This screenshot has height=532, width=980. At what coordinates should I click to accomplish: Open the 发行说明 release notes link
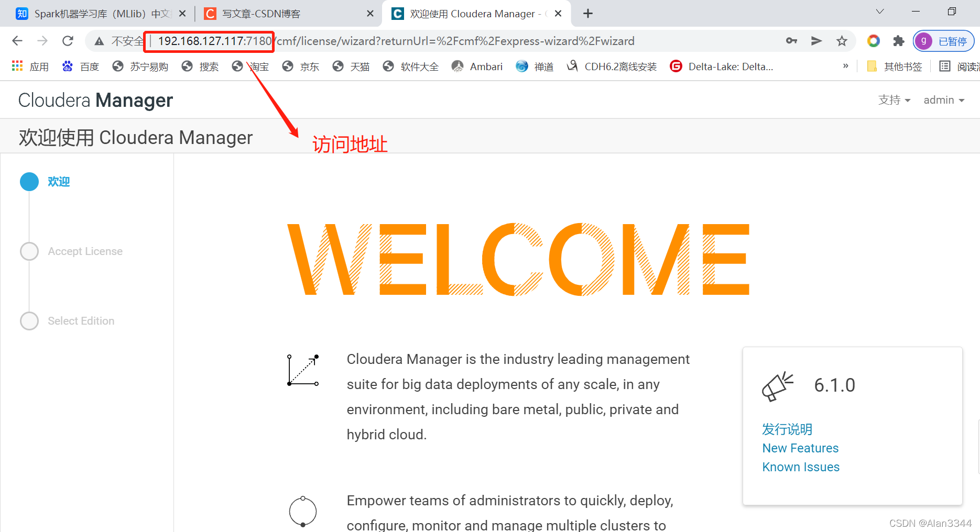pos(787,429)
